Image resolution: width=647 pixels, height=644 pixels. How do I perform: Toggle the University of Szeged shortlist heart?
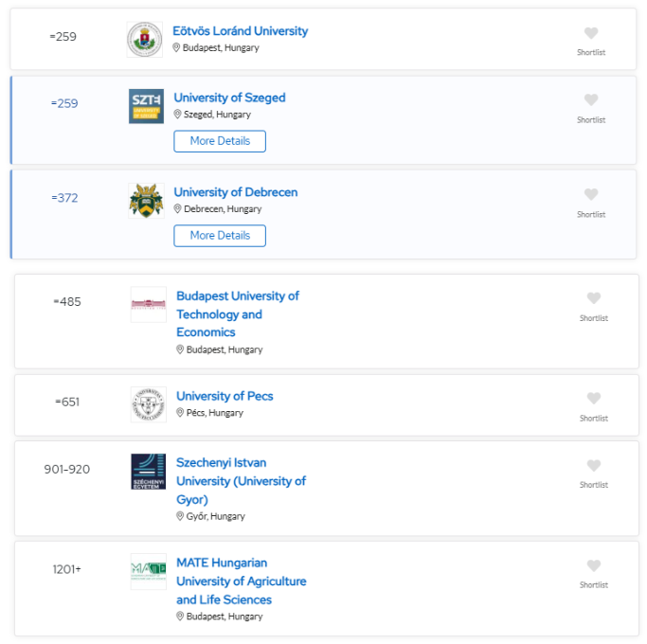click(591, 99)
